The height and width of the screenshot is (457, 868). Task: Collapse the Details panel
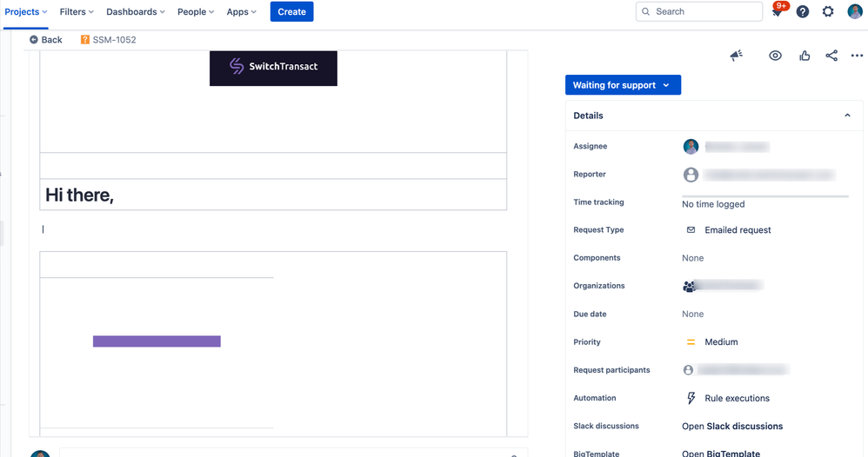click(847, 116)
